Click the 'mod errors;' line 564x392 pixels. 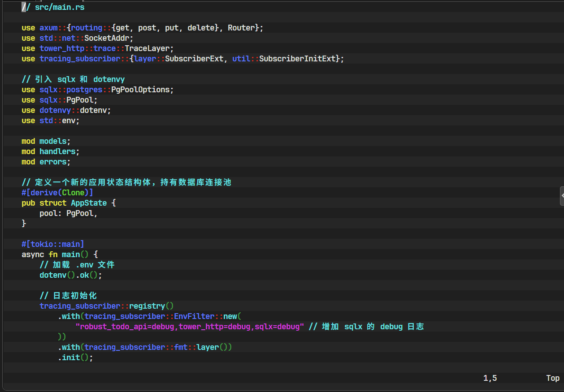pos(46,162)
